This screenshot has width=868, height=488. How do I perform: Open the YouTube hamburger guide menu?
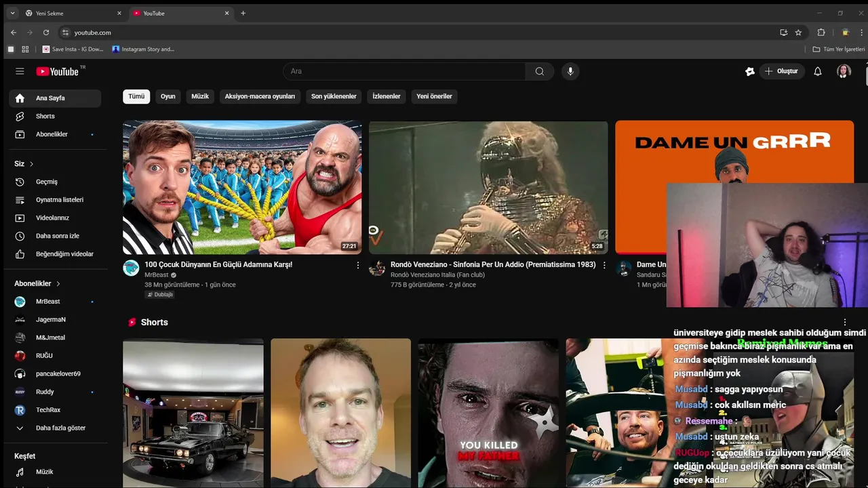tap(20, 71)
